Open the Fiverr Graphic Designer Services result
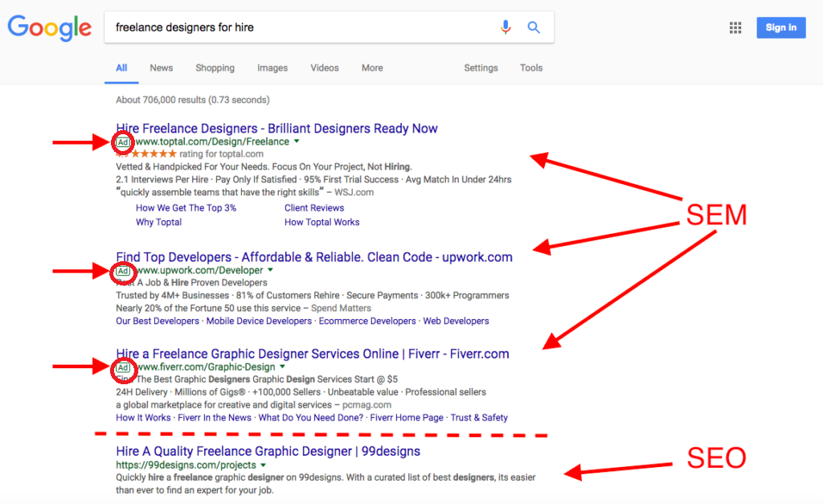The height and width of the screenshot is (504, 823). click(x=313, y=354)
